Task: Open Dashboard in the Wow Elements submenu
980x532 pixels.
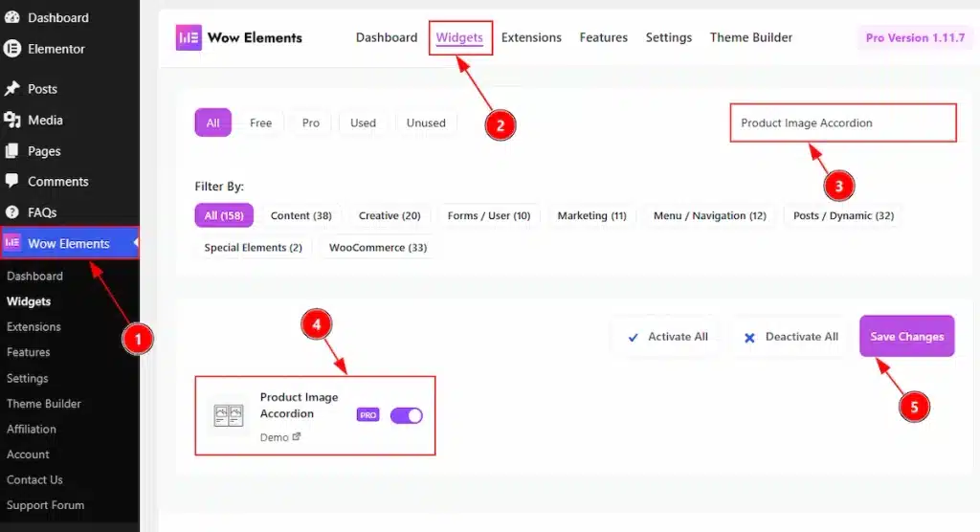Action: point(35,276)
